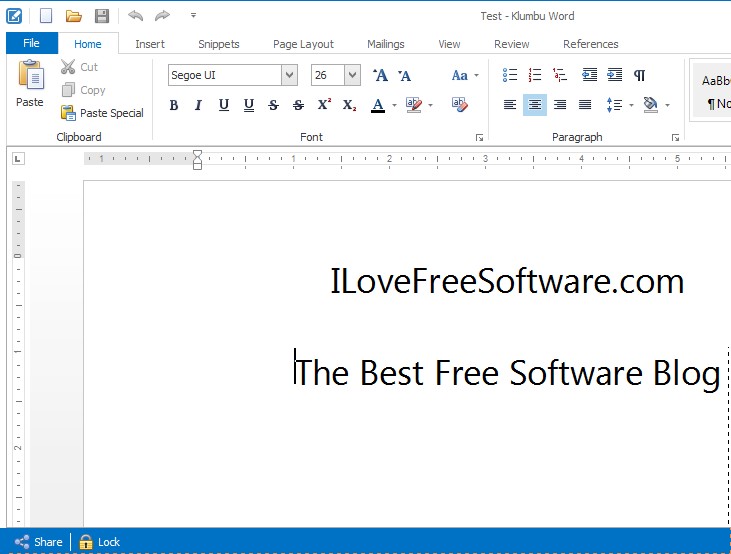Align text left

point(510,104)
